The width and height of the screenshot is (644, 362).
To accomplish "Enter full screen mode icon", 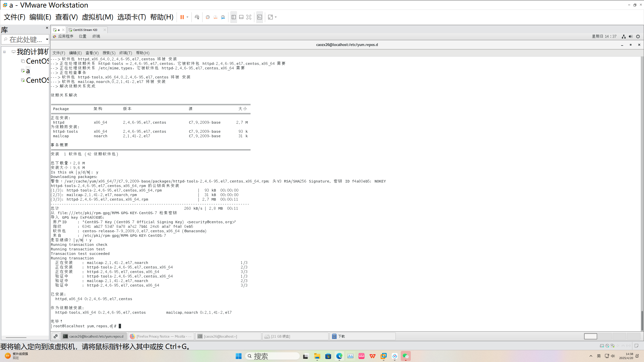I will pyautogui.click(x=249, y=17).
